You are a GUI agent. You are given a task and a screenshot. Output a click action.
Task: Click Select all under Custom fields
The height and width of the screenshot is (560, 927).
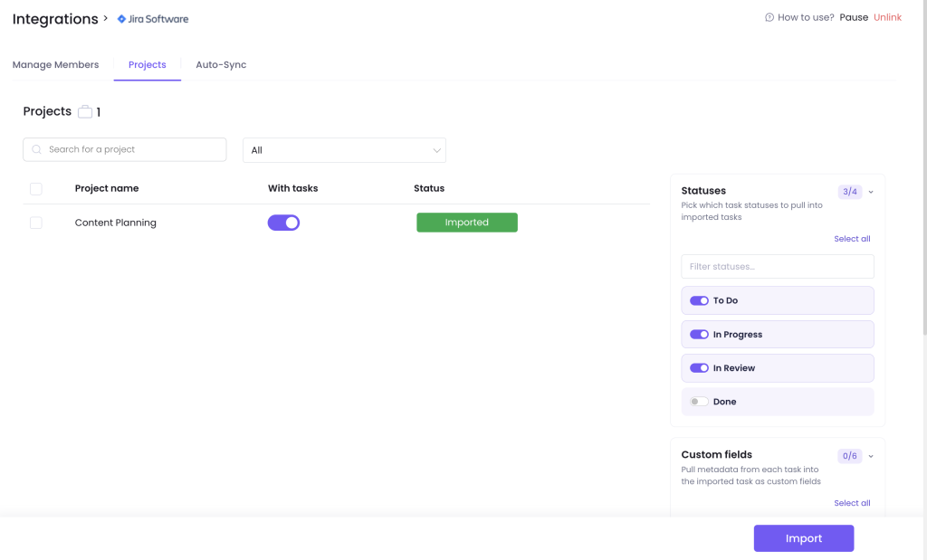(x=852, y=503)
